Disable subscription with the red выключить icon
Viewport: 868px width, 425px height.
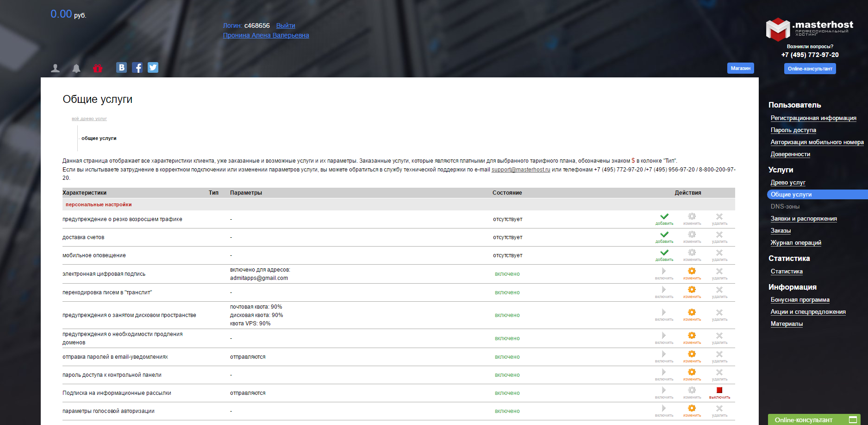719,391
